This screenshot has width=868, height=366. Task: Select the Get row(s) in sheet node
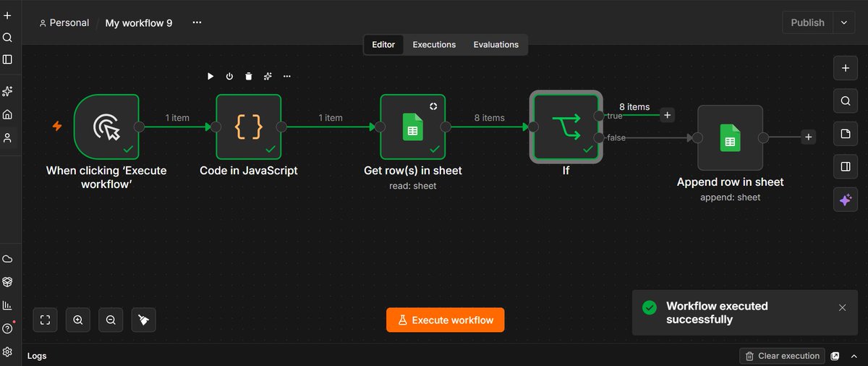413,126
